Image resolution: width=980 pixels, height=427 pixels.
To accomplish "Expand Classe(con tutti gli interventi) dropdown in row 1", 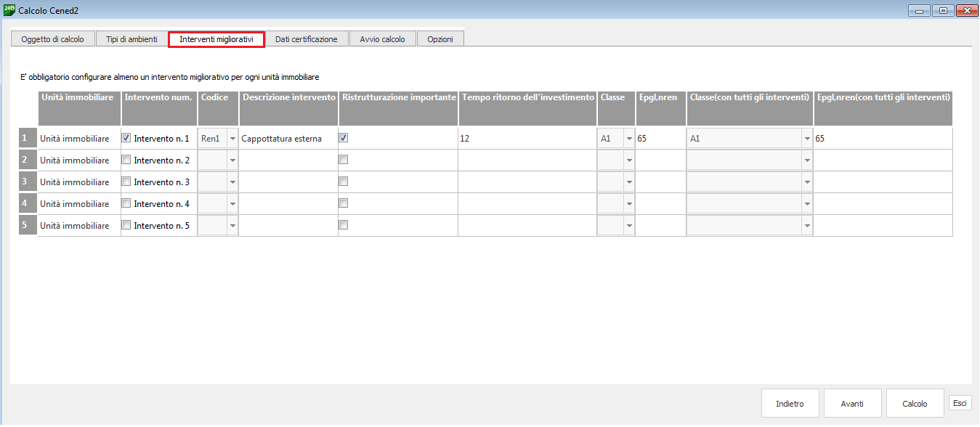I will (806, 139).
